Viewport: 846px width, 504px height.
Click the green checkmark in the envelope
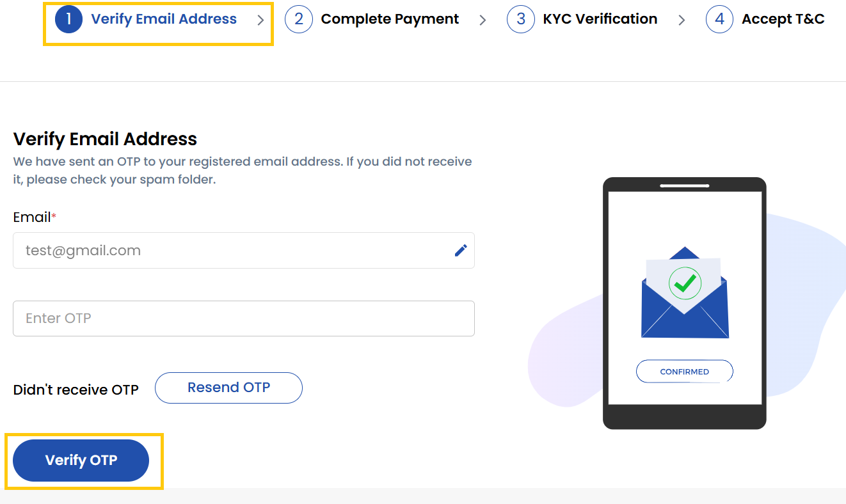[x=685, y=282]
